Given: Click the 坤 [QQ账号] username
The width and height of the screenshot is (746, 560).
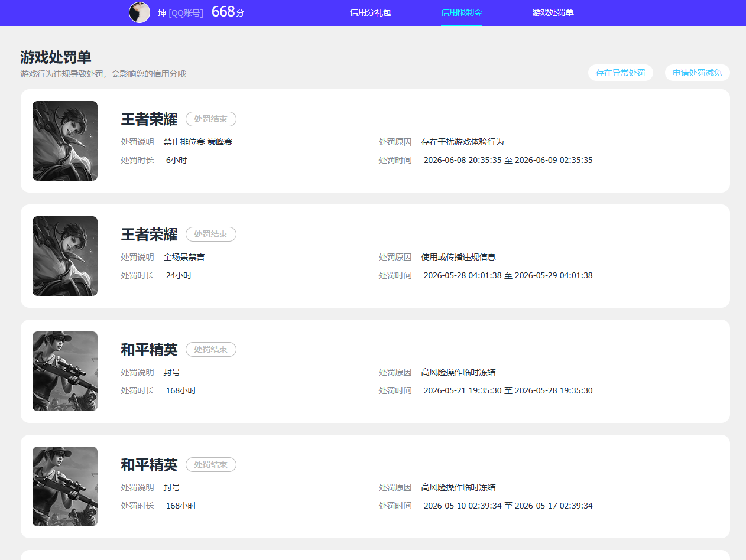Looking at the screenshot, I should coord(180,13).
